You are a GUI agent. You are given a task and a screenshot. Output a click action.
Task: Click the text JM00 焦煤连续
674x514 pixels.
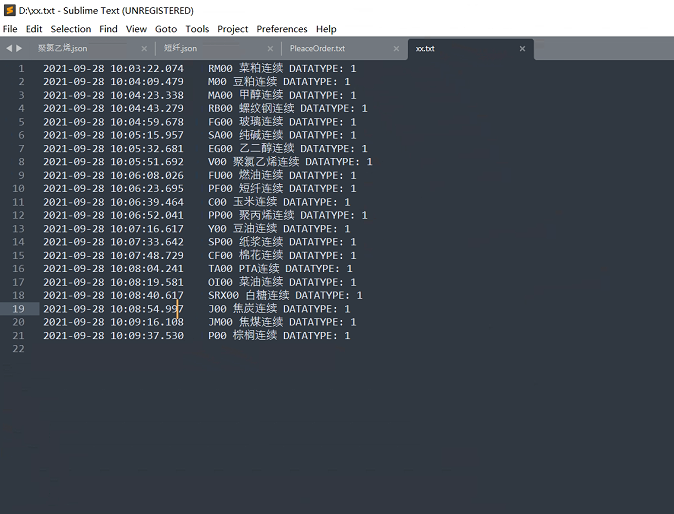(x=245, y=322)
